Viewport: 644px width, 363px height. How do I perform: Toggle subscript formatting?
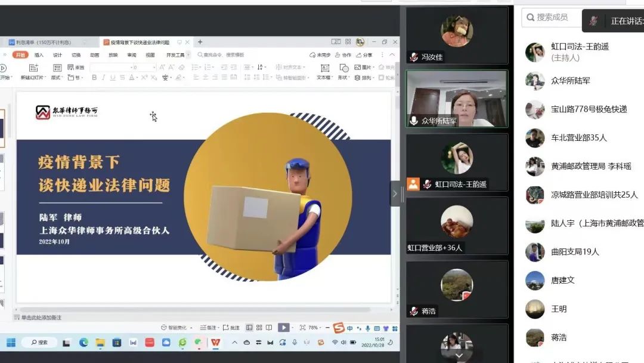(x=154, y=77)
